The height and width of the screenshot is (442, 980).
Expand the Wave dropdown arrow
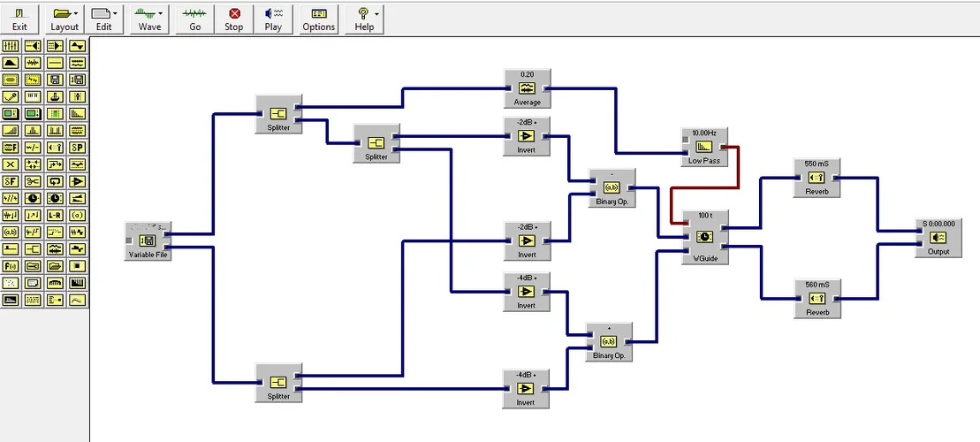[161, 13]
